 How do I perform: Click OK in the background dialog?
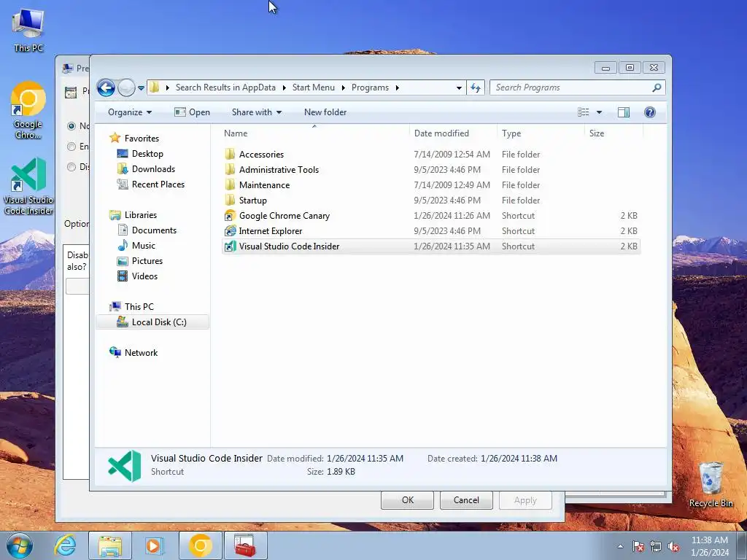407,500
